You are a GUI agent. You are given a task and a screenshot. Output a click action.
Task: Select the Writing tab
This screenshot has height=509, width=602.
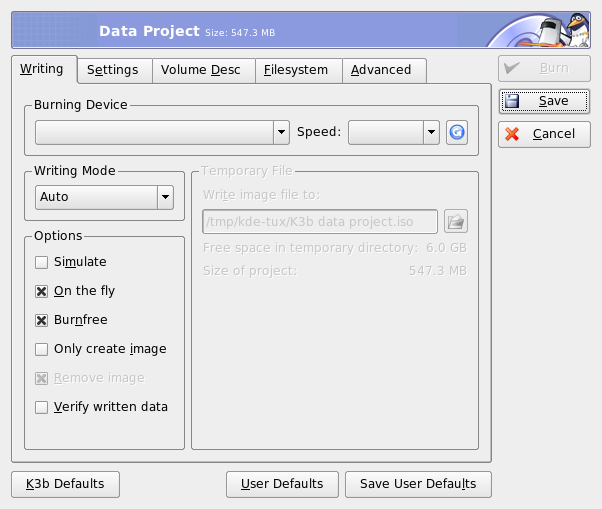[x=42, y=69]
